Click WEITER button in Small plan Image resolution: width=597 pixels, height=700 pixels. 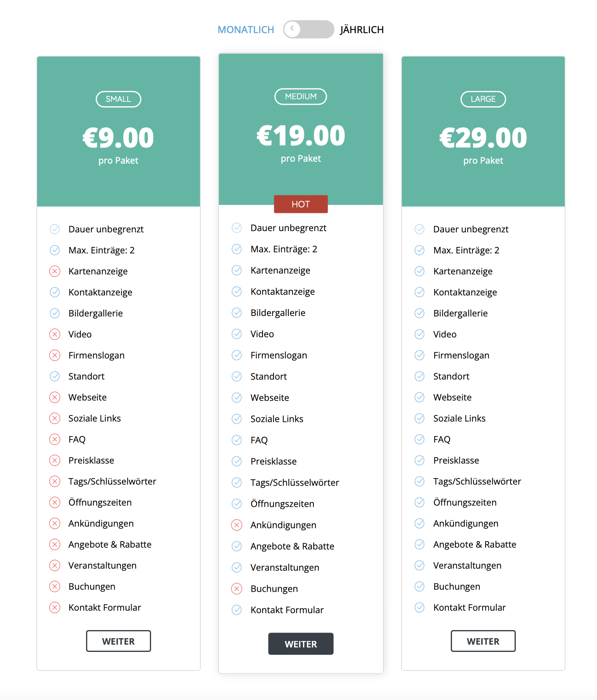click(x=118, y=641)
